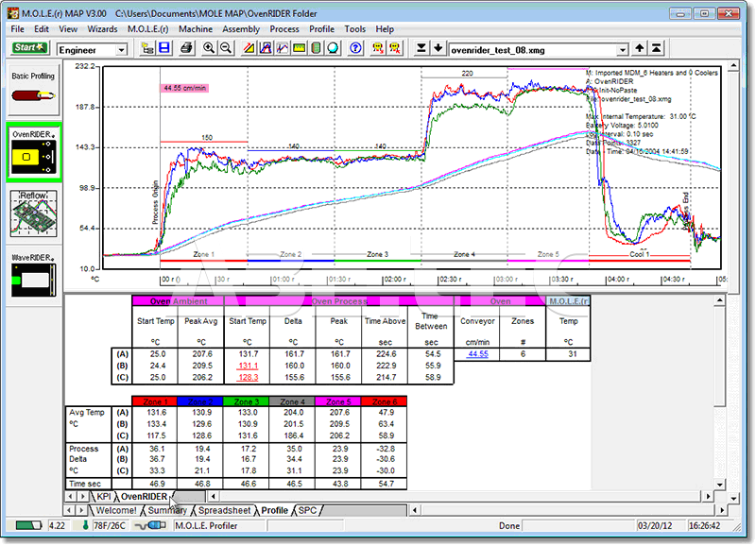Click the next file down arrow icon
The width and height of the screenshot is (756, 546).
(x=438, y=48)
